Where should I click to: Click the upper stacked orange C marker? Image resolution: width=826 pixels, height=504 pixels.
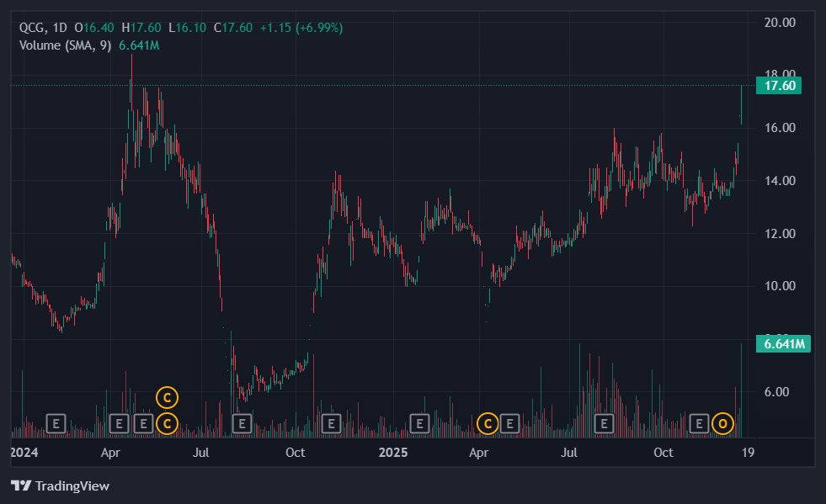point(168,397)
